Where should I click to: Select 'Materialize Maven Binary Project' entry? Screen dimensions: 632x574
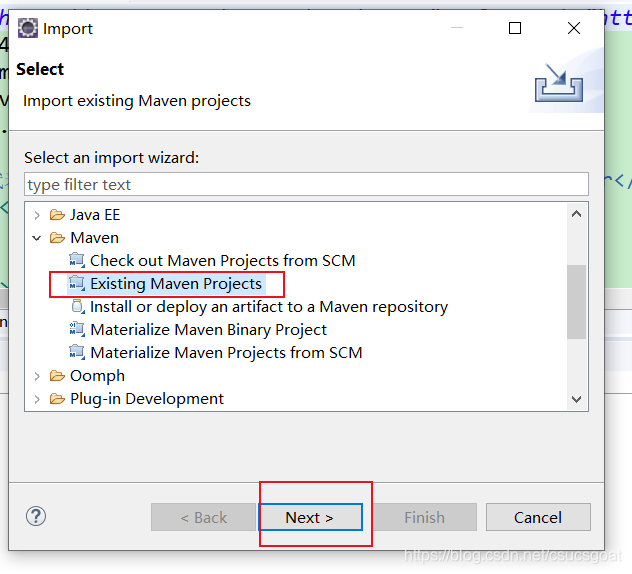pos(208,330)
